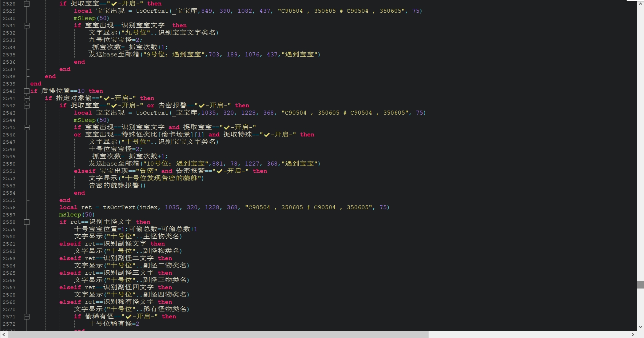
Task: Click the vertical scrollbar up arrow
Action: (640, 4)
